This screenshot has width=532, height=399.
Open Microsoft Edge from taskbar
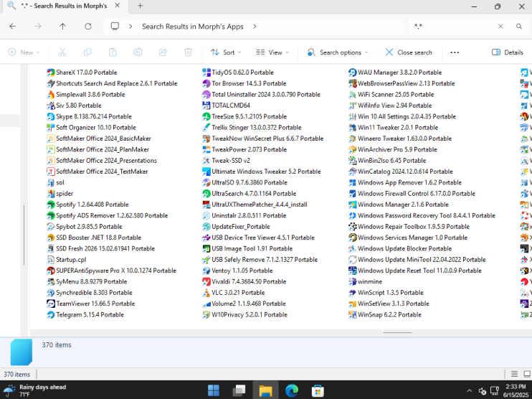(291, 390)
